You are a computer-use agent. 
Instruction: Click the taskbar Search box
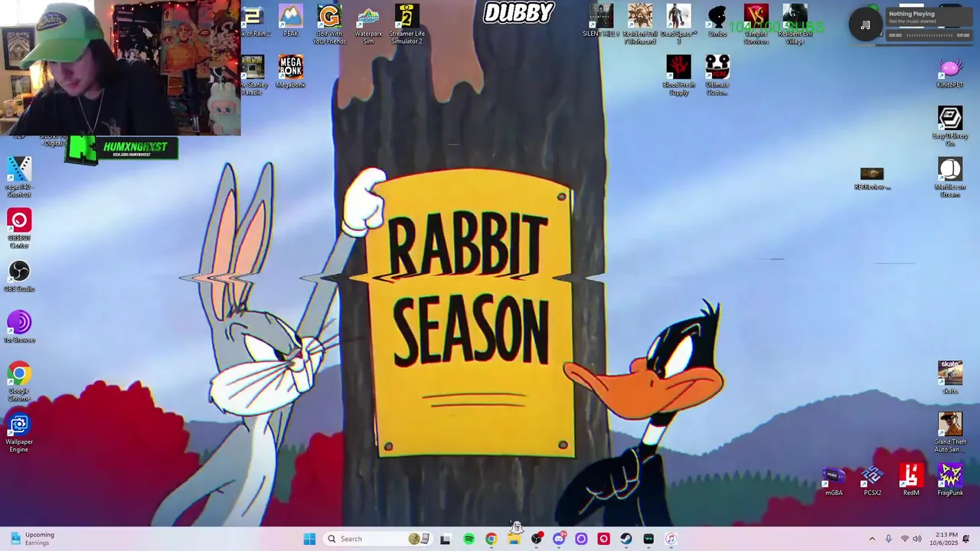click(377, 539)
